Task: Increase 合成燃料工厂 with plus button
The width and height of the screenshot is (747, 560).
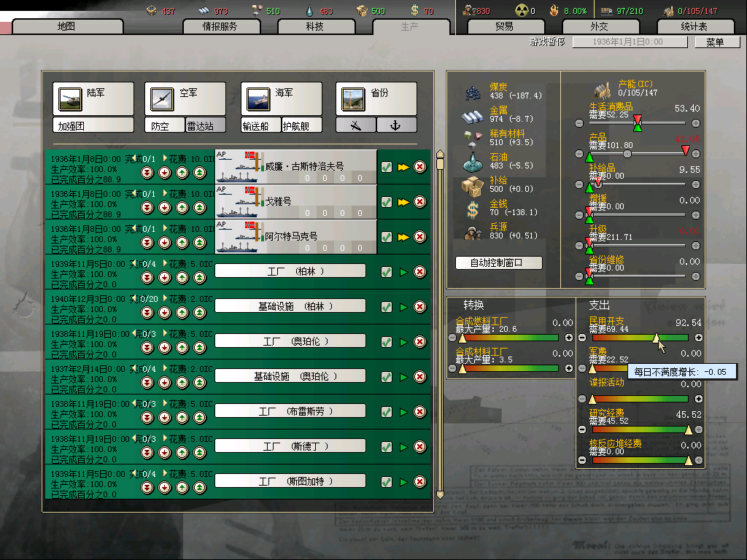Action: (x=569, y=338)
